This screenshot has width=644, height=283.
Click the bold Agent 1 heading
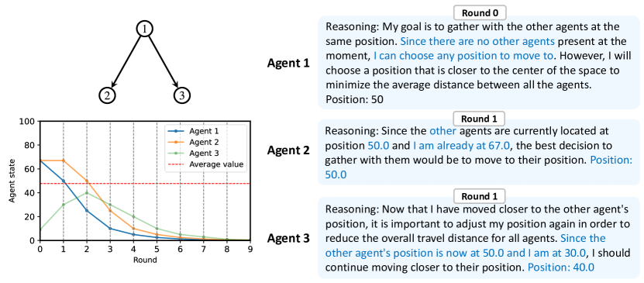[289, 63]
